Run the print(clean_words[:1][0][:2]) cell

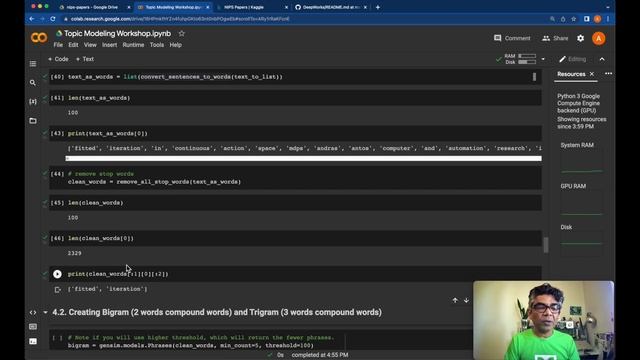click(57, 274)
